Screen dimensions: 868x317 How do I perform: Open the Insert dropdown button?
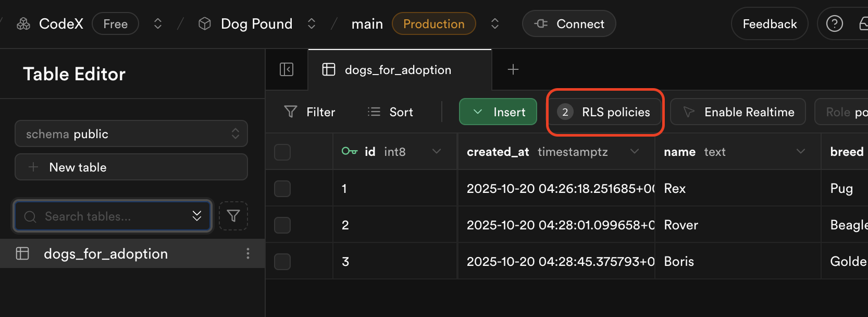tap(498, 112)
